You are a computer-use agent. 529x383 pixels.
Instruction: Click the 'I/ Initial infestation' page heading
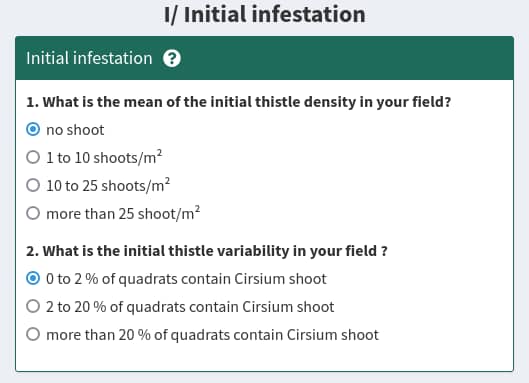(x=264, y=15)
